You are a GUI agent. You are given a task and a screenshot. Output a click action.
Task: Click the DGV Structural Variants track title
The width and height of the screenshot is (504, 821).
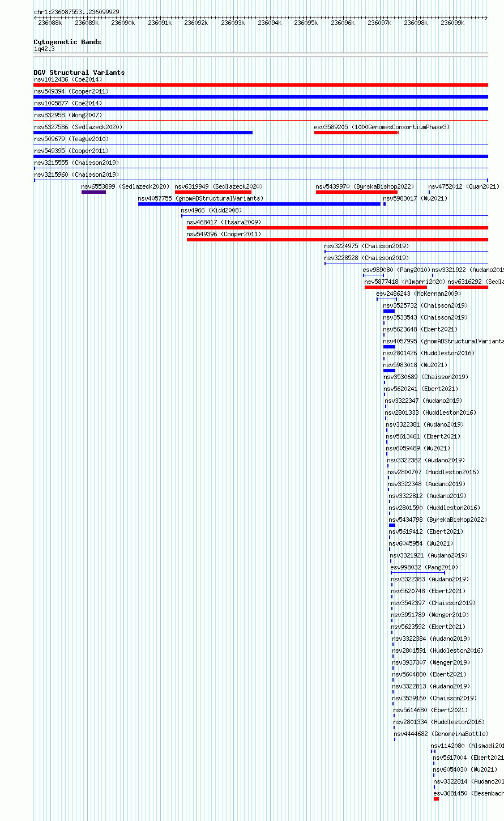click(79, 73)
